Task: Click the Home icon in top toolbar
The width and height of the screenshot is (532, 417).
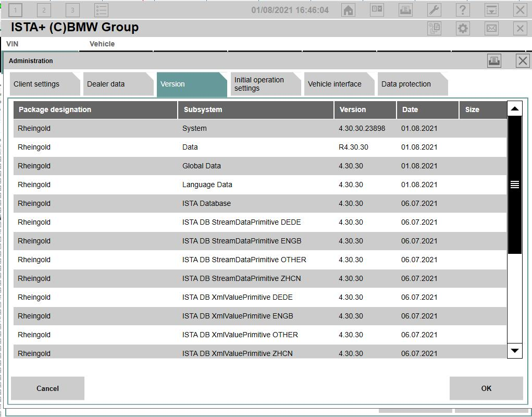Action: tap(348, 10)
